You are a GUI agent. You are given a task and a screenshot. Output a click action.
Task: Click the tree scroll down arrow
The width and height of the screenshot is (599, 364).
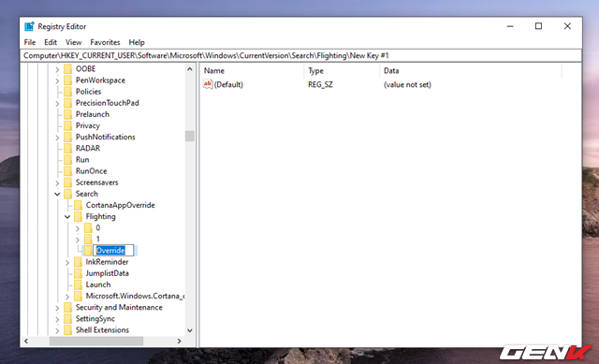coord(190,330)
